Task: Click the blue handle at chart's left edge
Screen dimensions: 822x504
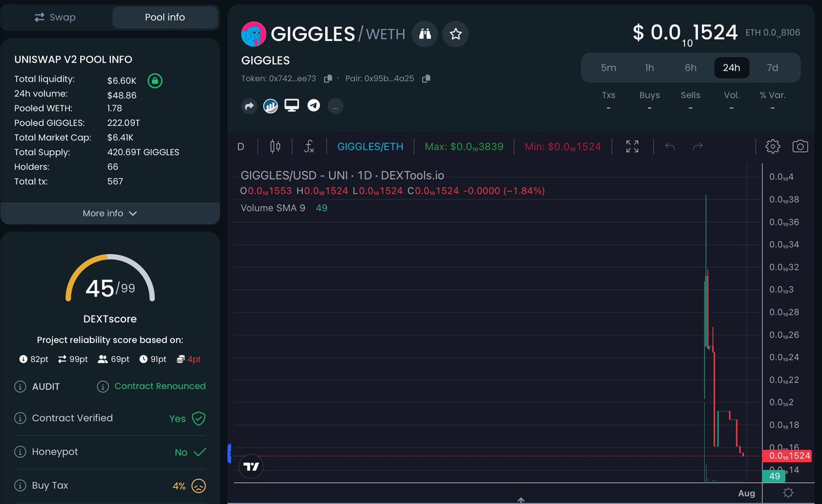Action: [x=229, y=453]
